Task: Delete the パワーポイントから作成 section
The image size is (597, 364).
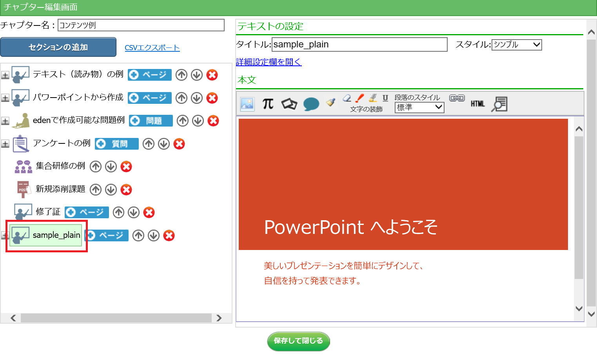Action: pos(212,98)
